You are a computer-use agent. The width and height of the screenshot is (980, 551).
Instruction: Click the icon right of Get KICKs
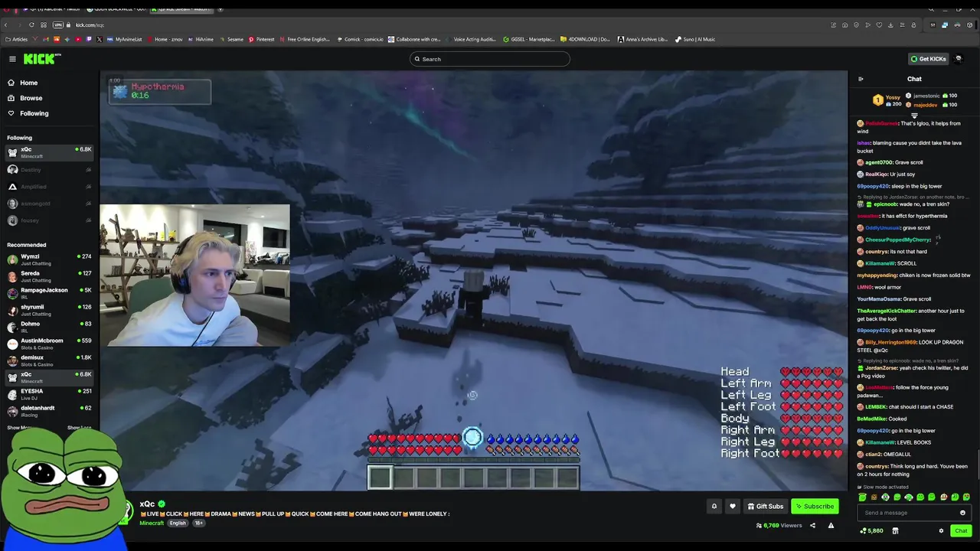[x=958, y=59]
